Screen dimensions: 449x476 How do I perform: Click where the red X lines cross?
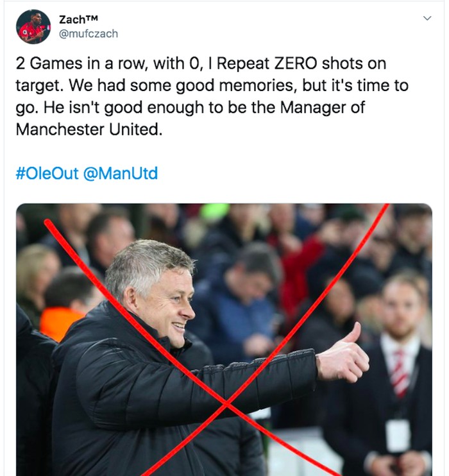tap(226, 404)
